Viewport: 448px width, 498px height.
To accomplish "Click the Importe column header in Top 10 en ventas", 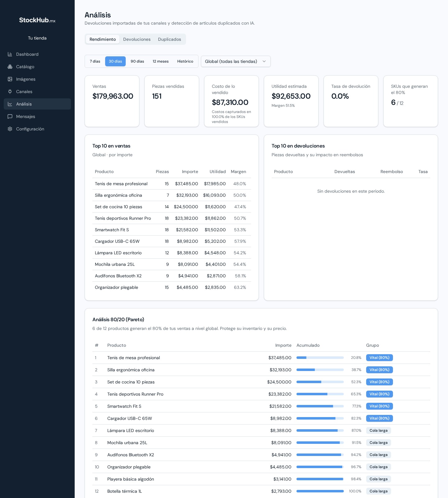I will (190, 171).
